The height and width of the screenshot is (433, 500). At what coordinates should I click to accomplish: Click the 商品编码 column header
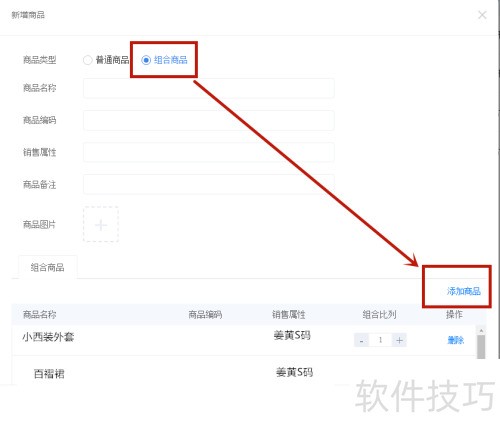click(205, 314)
